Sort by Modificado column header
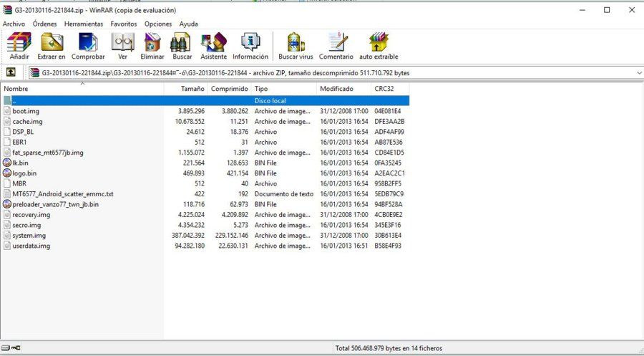 tap(343, 89)
